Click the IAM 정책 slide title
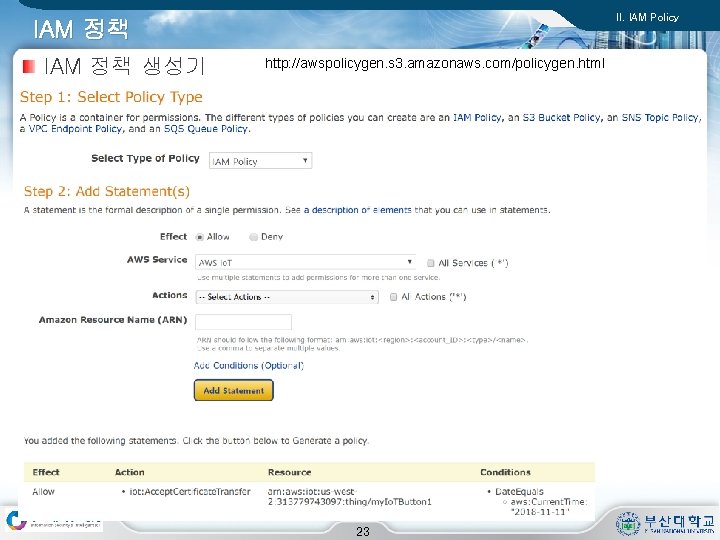 click(80, 29)
